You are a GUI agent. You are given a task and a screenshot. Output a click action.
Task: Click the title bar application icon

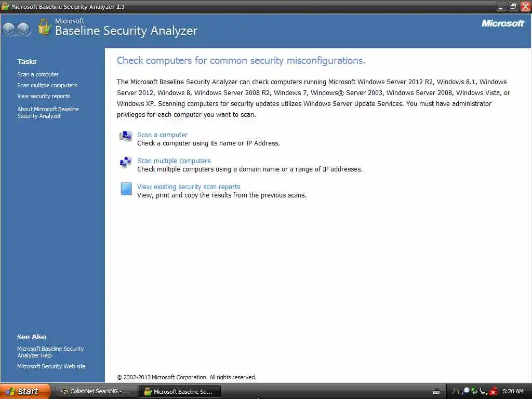(x=5, y=6)
